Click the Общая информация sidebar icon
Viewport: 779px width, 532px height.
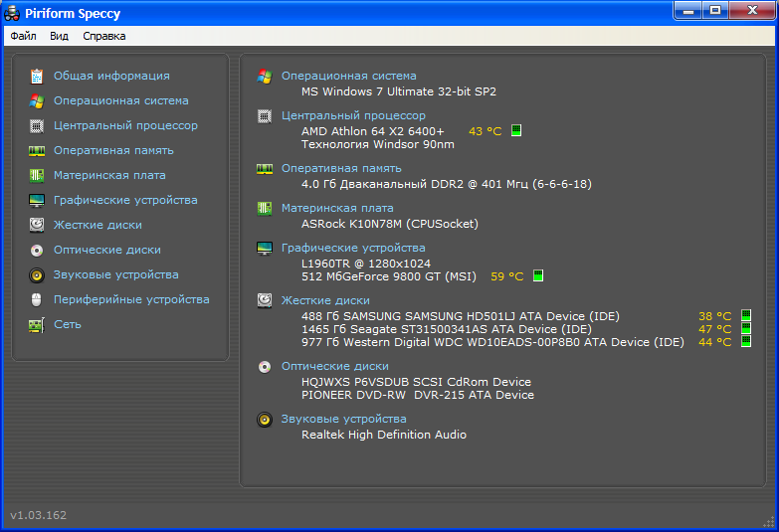[37, 76]
